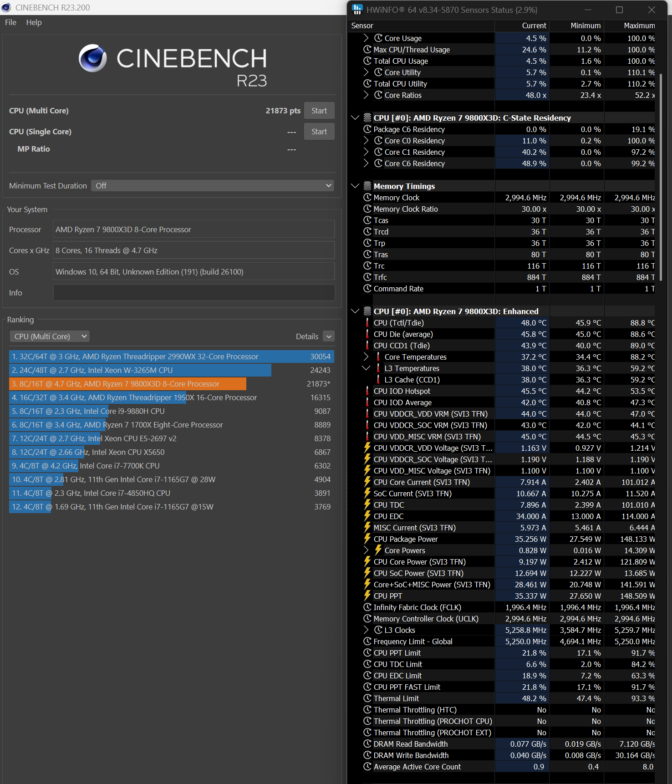Click the lightning icon beside CPU TDC
The image size is (672, 784).
(367, 505)
